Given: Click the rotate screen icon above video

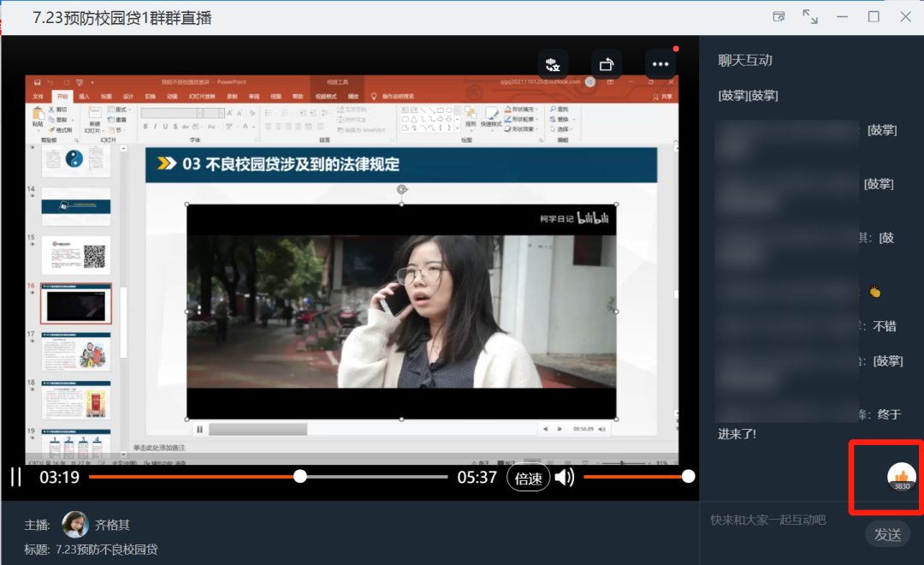Looking at the screenshot, I should coord(606,64).
